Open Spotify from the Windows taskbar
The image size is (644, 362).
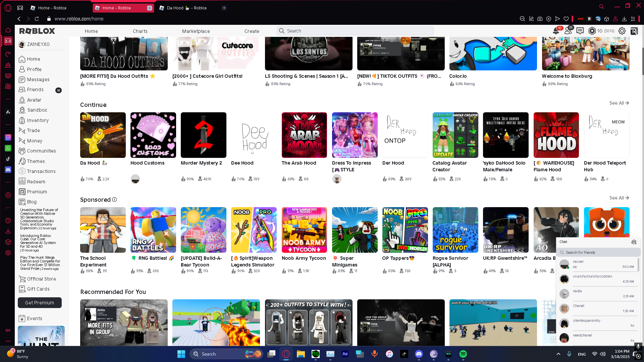[463, 354]
